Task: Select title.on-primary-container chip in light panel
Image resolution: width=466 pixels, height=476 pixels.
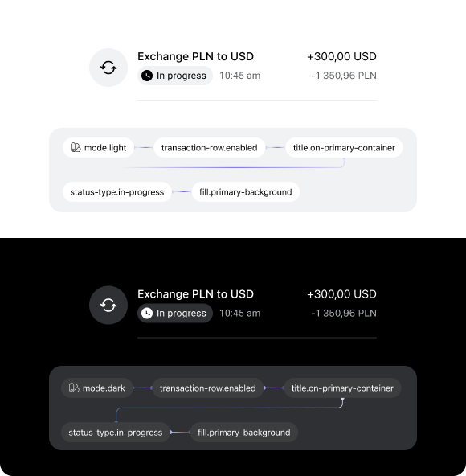Action: pos(344,147)
